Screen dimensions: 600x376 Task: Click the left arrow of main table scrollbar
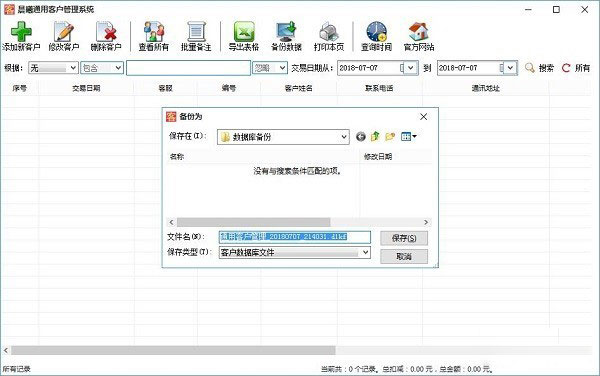point(6,350)
